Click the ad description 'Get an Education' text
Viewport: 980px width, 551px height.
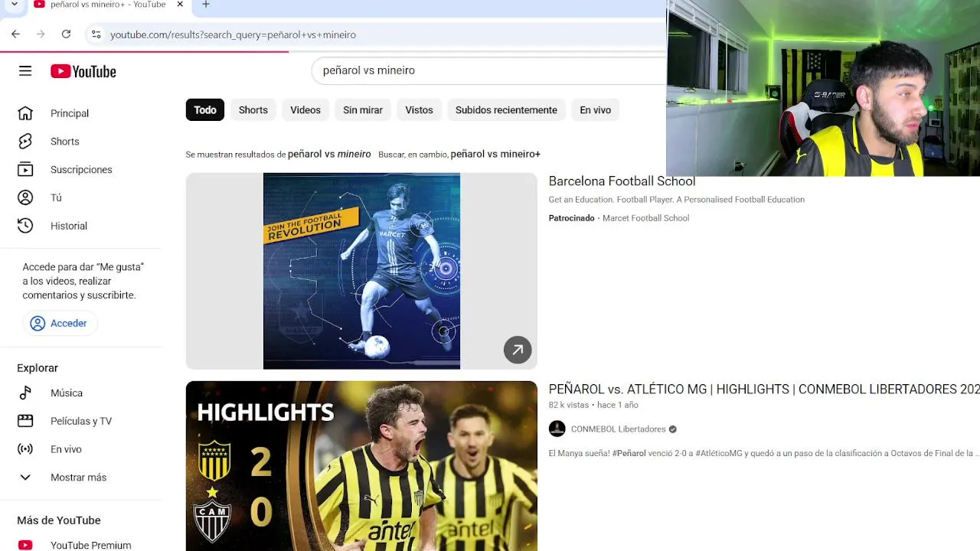[677, 200]
